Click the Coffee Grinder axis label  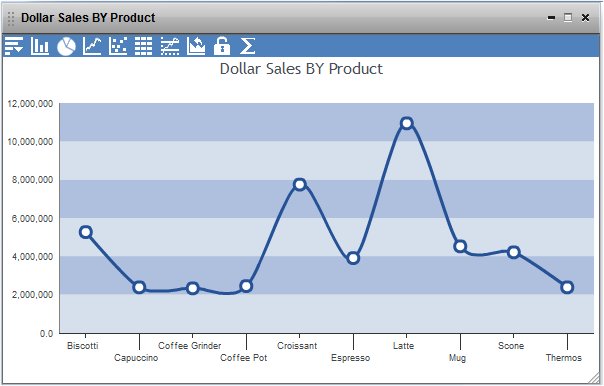tap(190, 346)
